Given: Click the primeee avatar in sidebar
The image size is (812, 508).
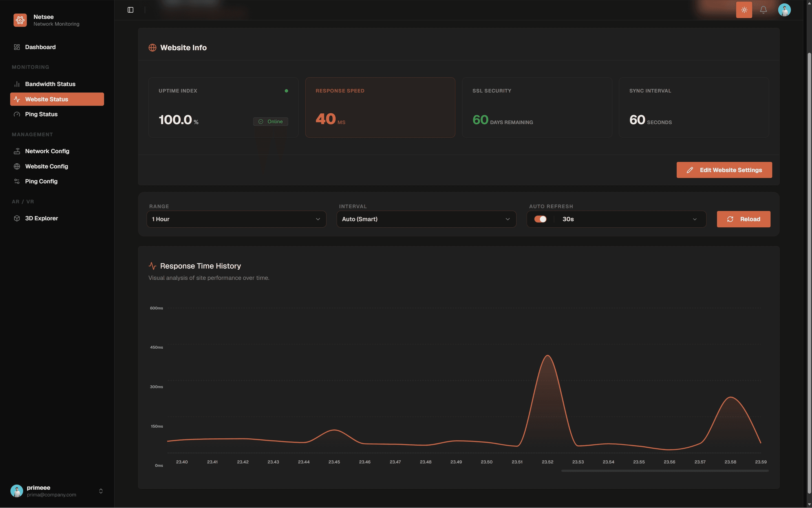Looking at the screenshot, I should point(17,491).
